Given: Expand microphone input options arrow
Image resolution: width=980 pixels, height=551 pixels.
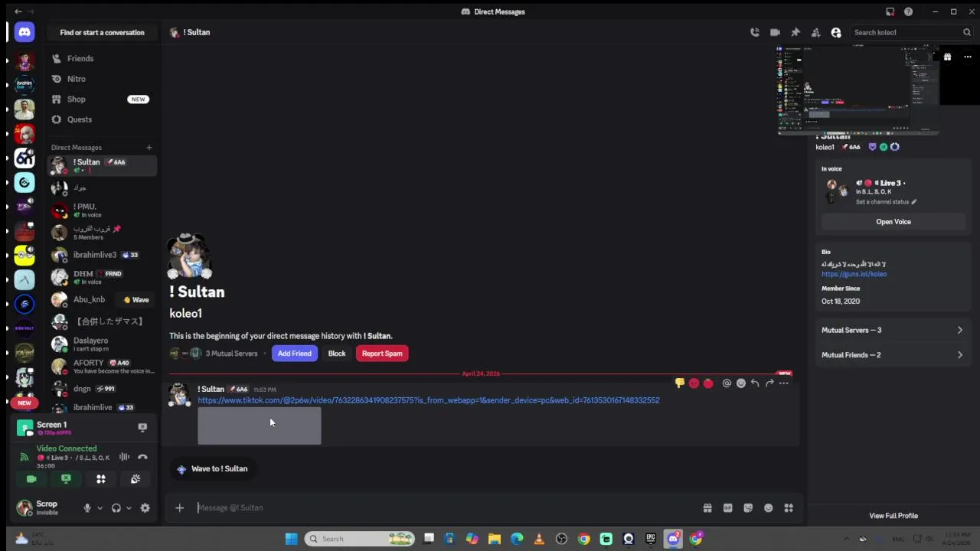Looking at the screenshot, I should [x=100, y=508].
